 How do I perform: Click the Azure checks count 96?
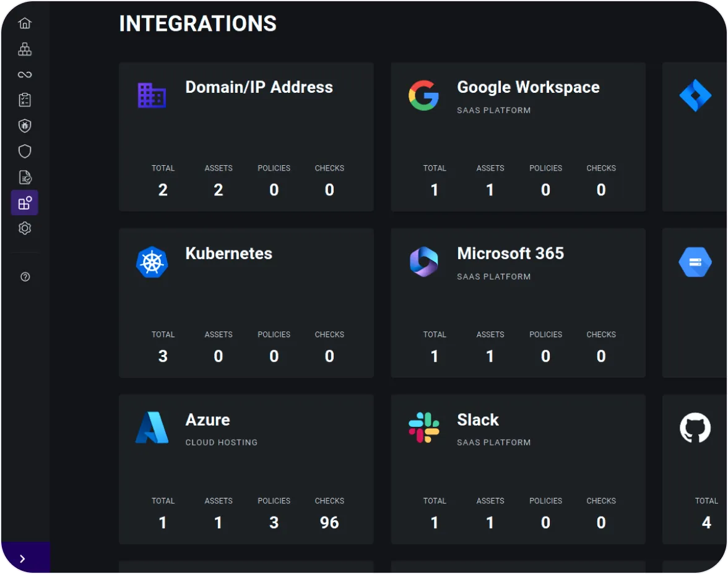tap(329, 523)
